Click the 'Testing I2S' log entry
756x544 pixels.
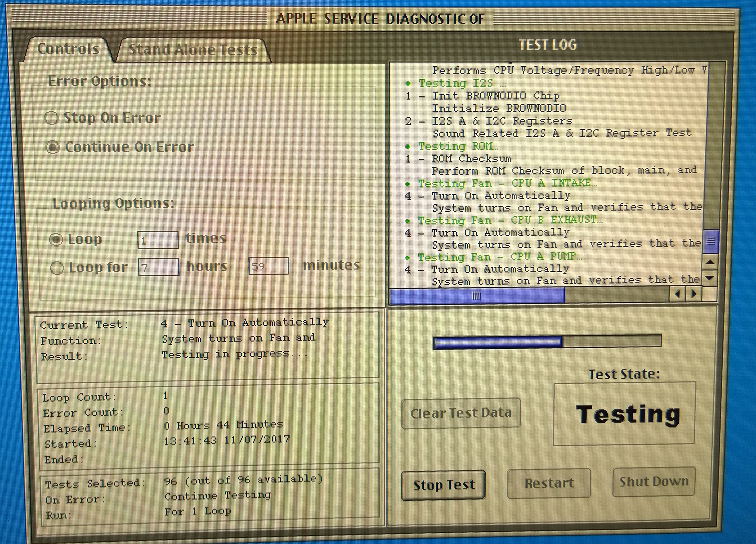click(x=456, y=83)
